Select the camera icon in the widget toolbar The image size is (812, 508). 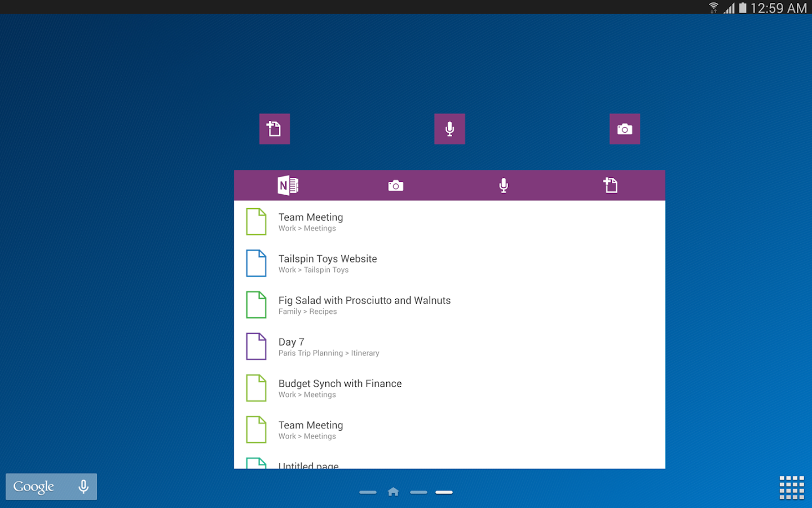[x=395, y=185]
